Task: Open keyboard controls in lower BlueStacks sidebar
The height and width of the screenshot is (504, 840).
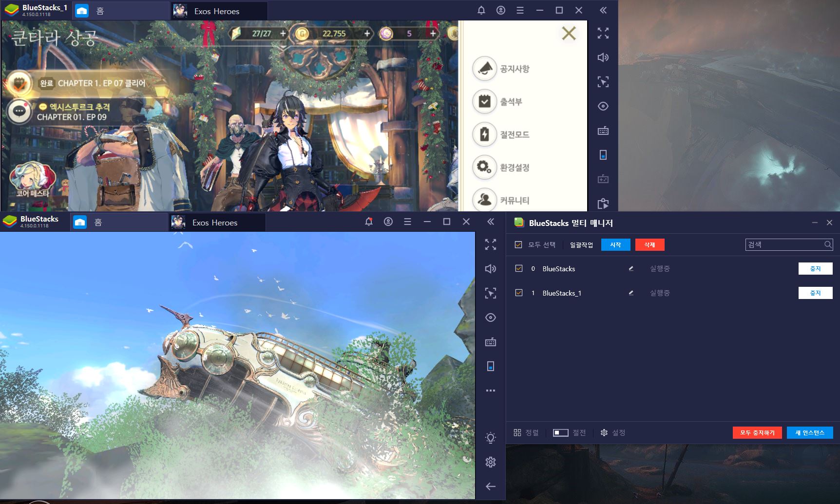Action: pyautogui.click(x=491, y=342)
